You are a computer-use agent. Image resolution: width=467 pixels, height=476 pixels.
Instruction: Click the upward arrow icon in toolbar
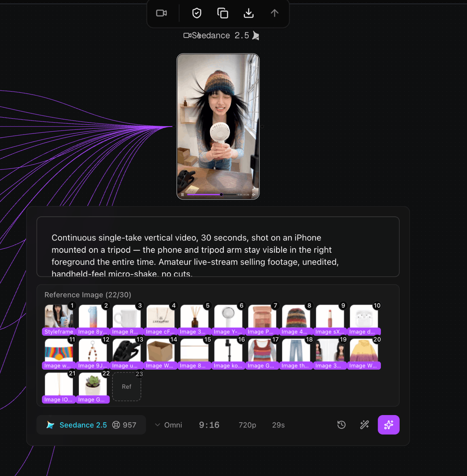(275, 13)
